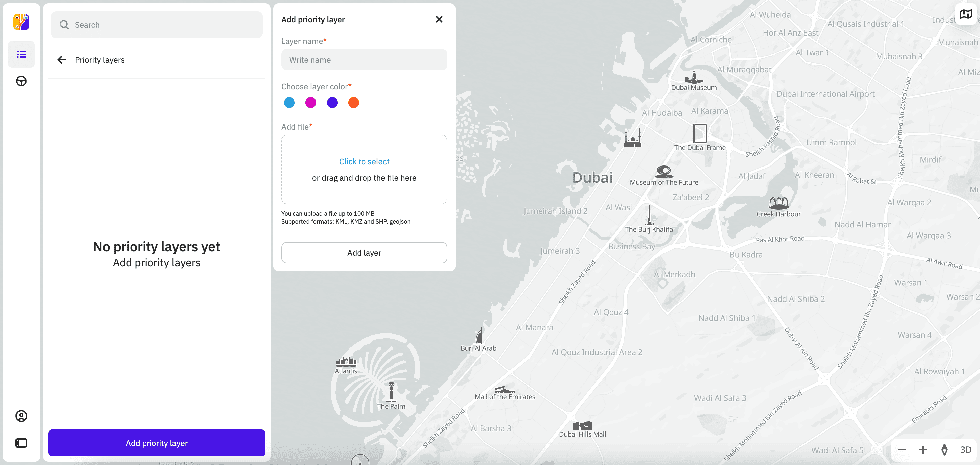Open the list view sidebar icon

pyautogui.click(x=21, y=54)
